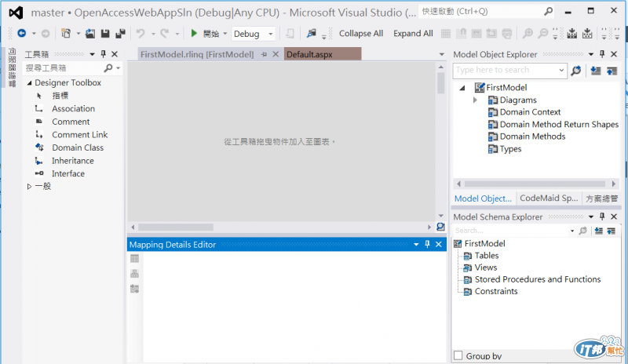Click the Model Schema Explorer search field
The image size is (628, 364).
(x=512, y=231)
